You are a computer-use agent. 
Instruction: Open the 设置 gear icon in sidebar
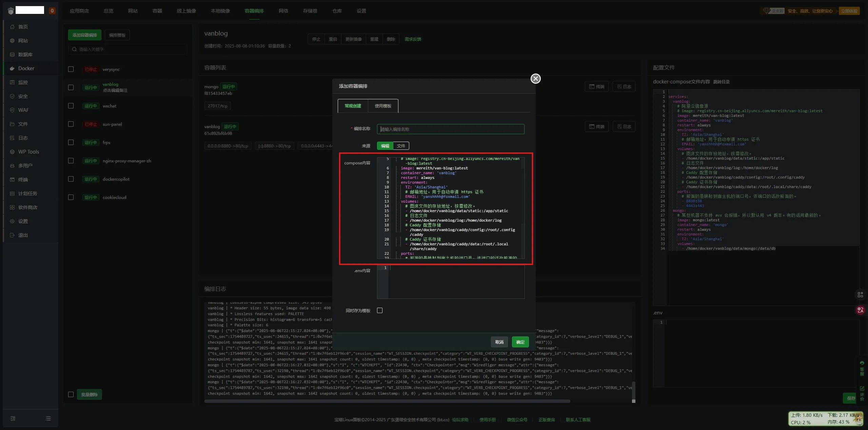12,221
